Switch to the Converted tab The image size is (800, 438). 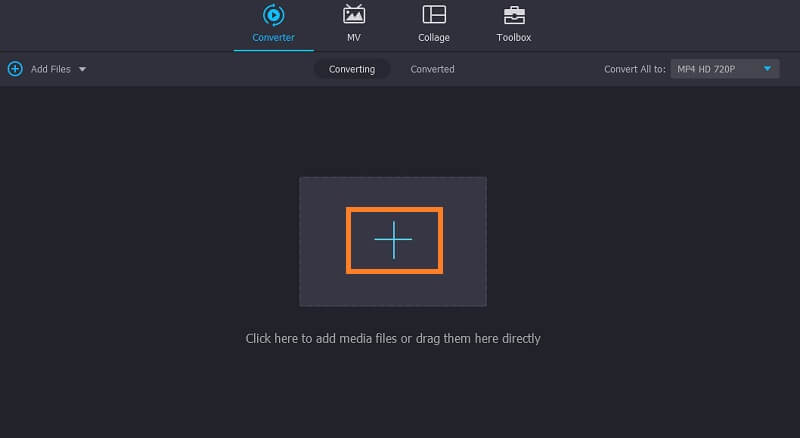coord(432,69)
